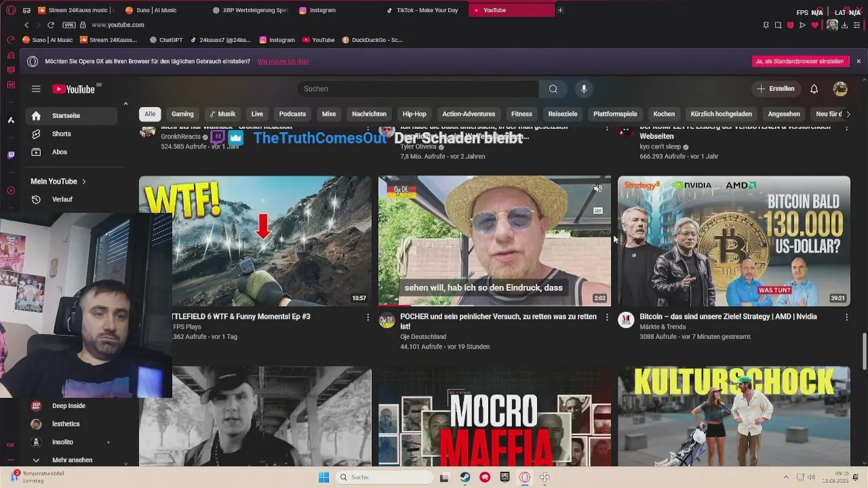Show hidden system tray icons chevron
Image resolution: width=868 pixels, height=488 pixels.
(786, 477)
